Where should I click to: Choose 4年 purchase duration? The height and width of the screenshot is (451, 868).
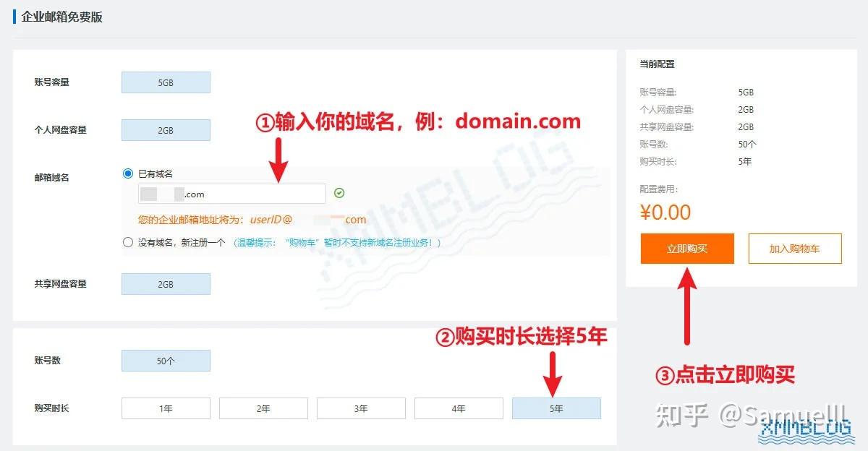pos(459,408)
